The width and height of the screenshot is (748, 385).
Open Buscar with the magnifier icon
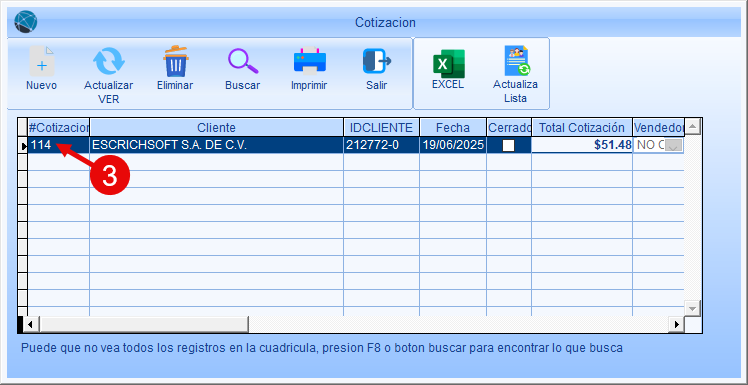[x=243, y=62]
